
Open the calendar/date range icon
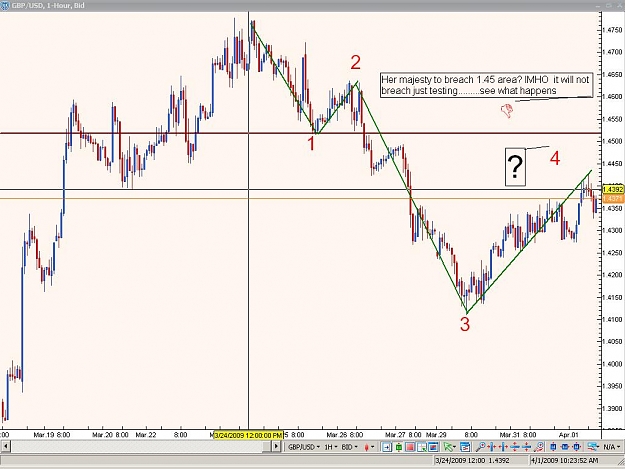465,447
